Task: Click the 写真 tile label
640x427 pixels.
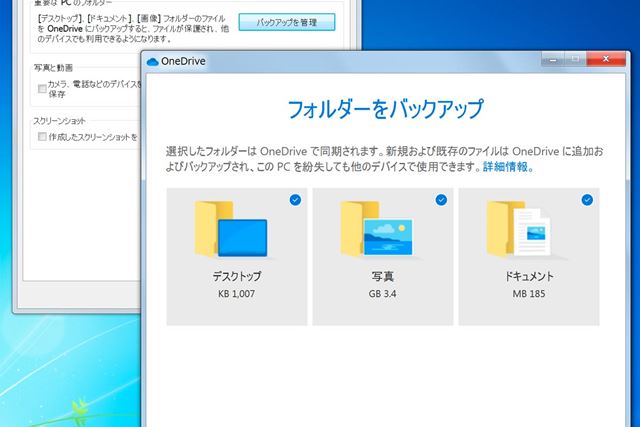Action: point(382,276)
